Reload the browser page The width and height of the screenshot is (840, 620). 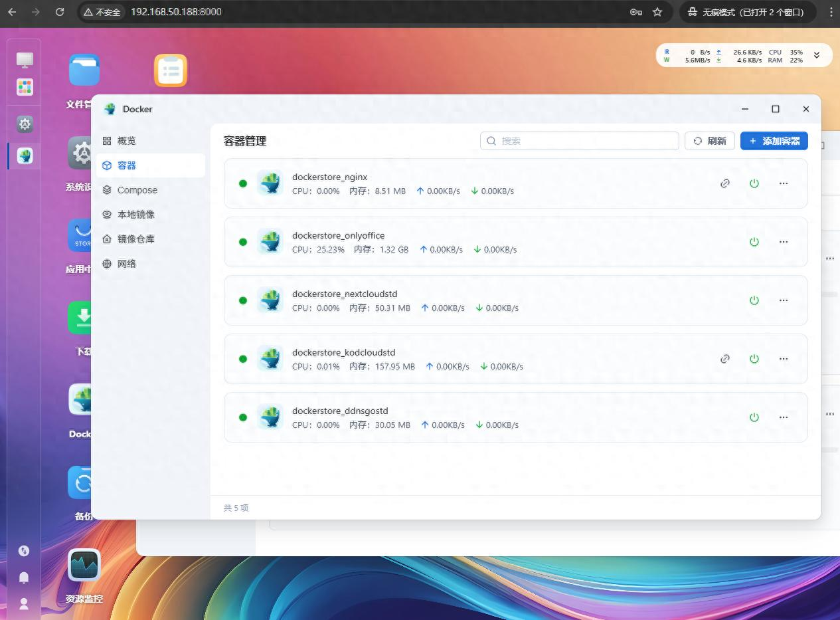[60, 12]
